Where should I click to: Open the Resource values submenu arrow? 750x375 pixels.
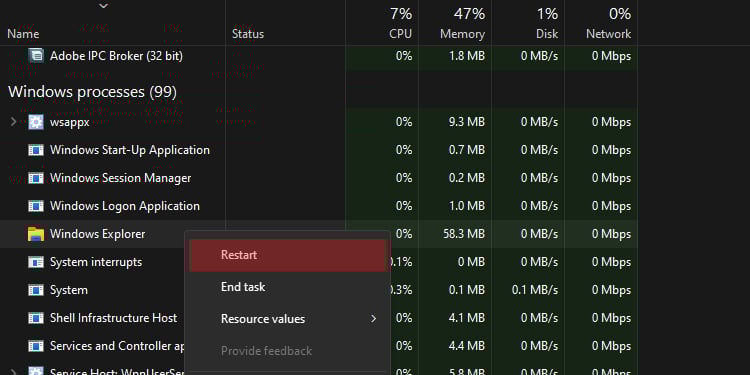374,319
